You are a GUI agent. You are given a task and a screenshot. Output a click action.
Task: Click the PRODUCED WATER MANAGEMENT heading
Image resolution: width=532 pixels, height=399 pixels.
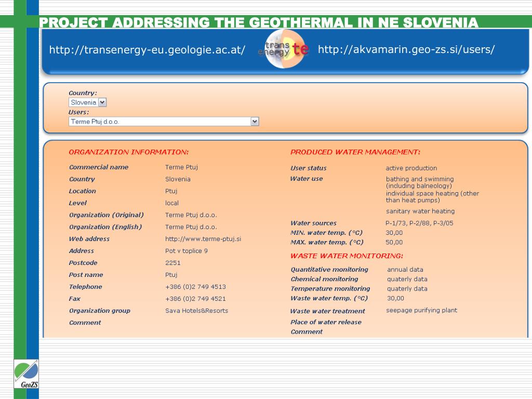click(355, 152)
